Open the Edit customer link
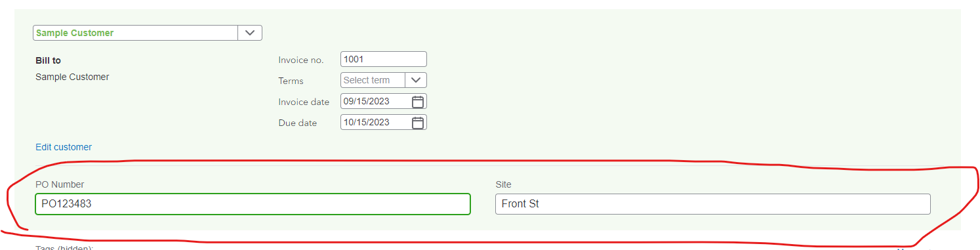 point(64,147)
